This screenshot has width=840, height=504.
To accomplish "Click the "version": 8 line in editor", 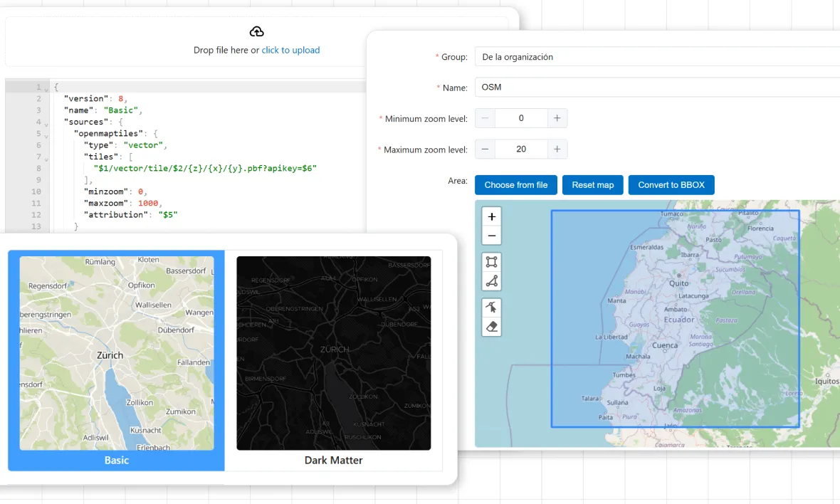I will [95, 98].
